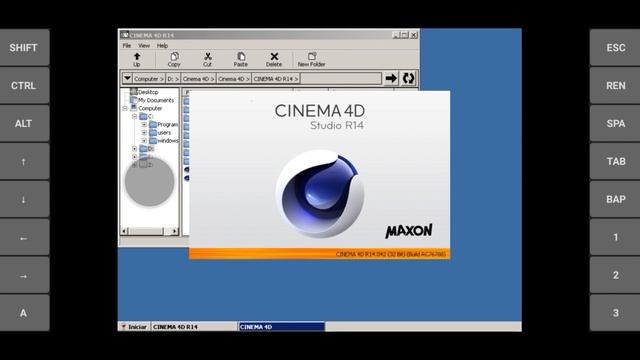The image size is (640, 360).
Task: Expand the D: drive node
Action: [135, 149]
